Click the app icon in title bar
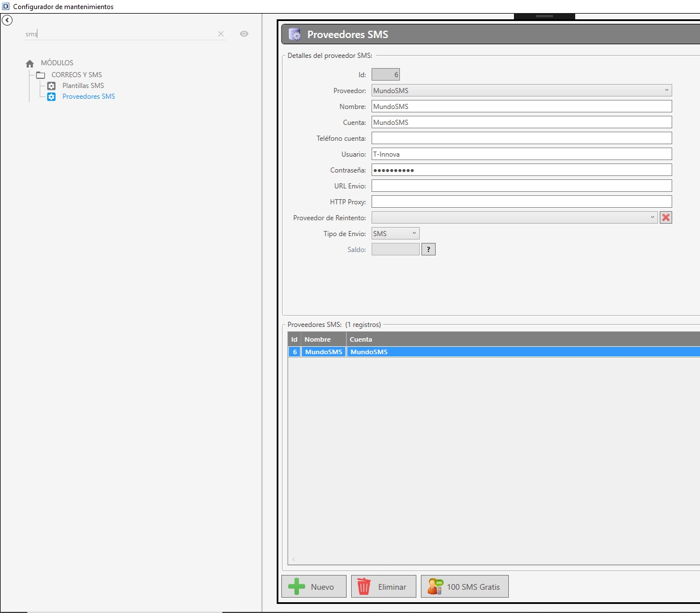Viewport: 700px width, 613px height. pos(6,6)
